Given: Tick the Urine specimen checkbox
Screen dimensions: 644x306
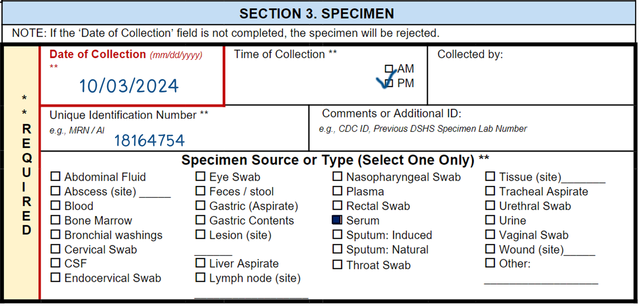Looking at the screenshot, I should pos(490,220).
